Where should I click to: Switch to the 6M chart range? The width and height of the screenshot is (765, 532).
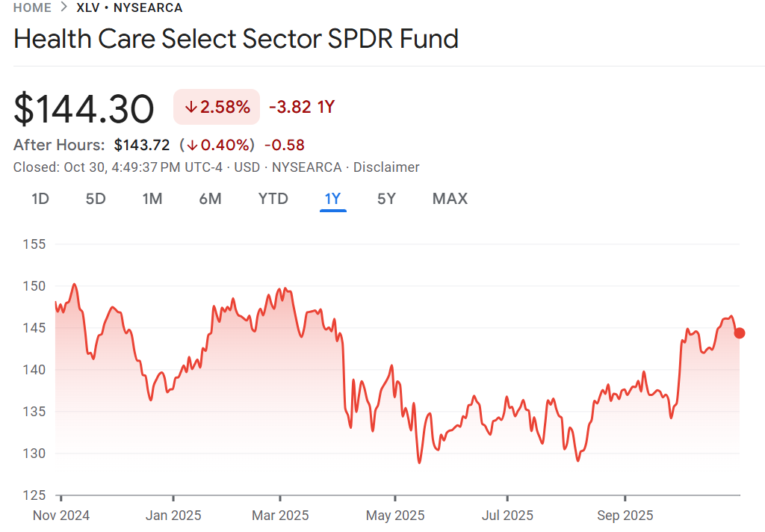click(210, 199)
